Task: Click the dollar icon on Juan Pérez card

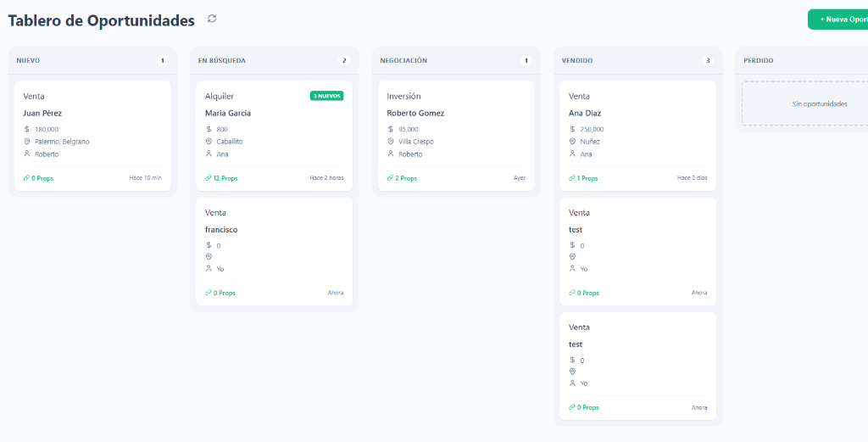Action: [x=27, y=129]
